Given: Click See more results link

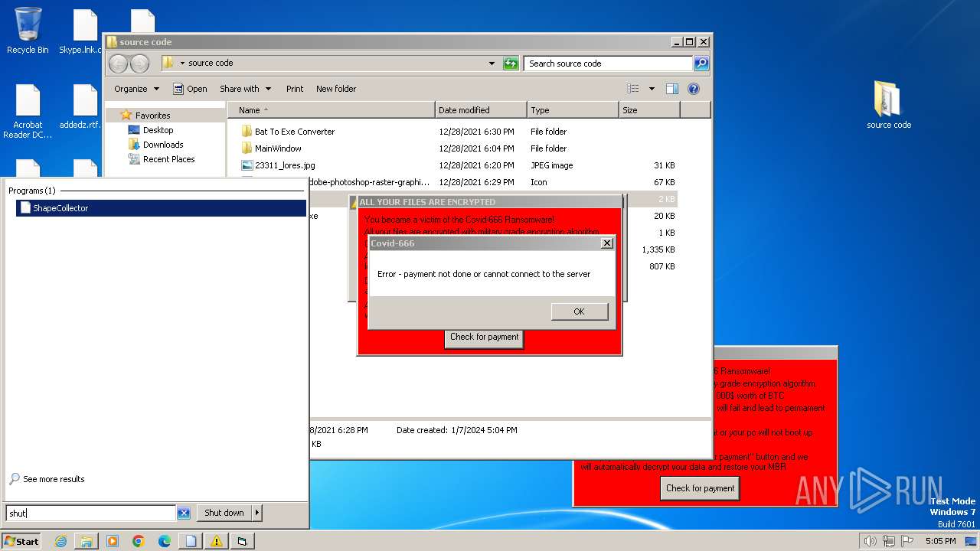Looking at the screenshot, I should (47, 479).
